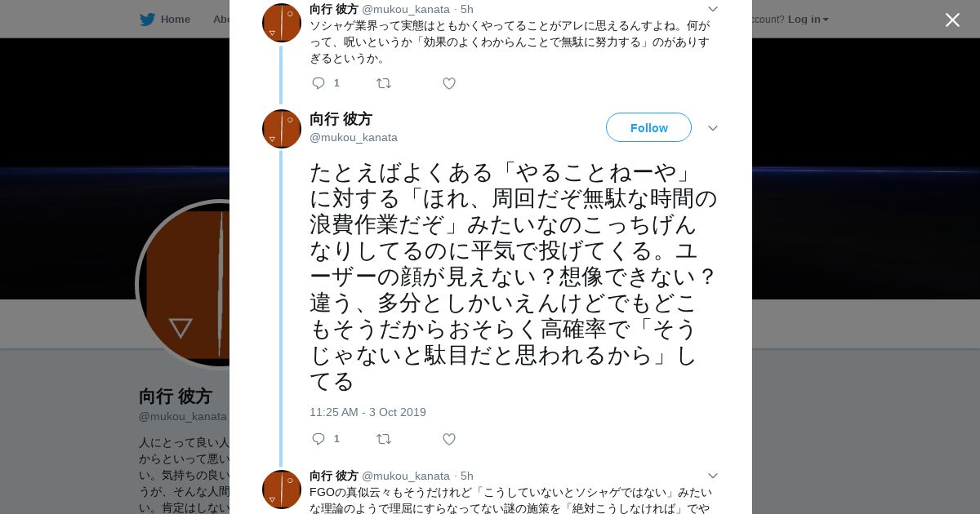The width and height of the screenshot is (980, 514).
Task: Reply to the main 11:25 AM tweet
Action: 318,439
